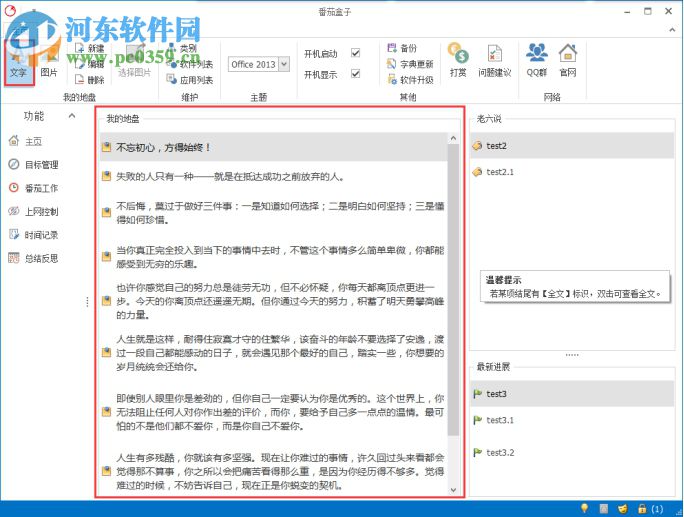Select the quote starting 人生就是这样

[274, 353]
